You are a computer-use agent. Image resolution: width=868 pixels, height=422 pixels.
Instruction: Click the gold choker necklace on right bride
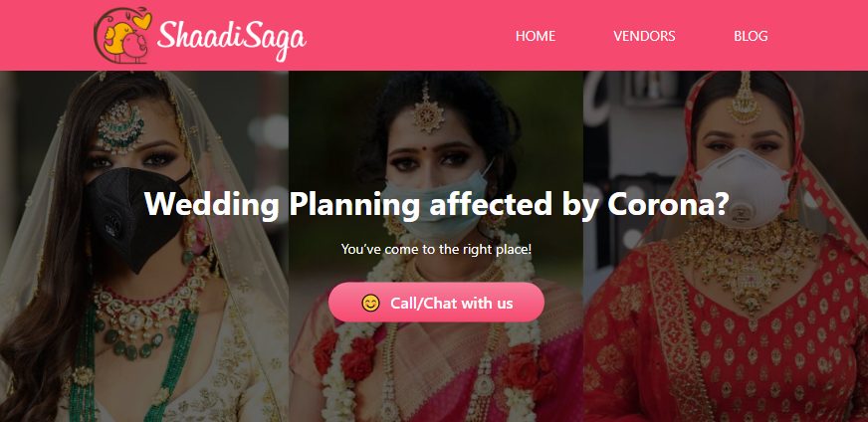(x=748, y=261)
